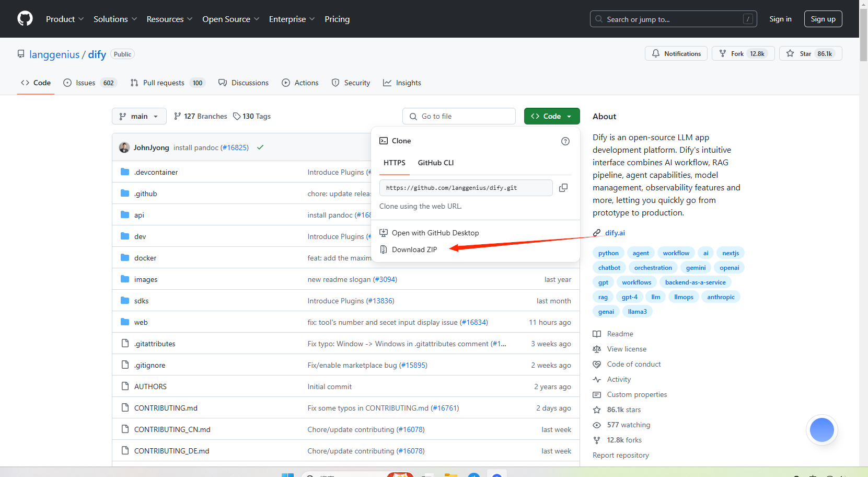The height and width of the screenshot is (477, 868).
Task: Open the web folder
Action: 141,322
